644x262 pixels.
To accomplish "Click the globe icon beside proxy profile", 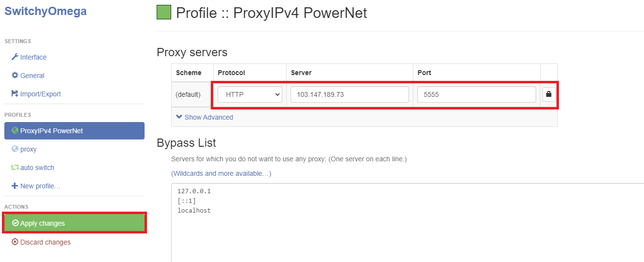I will point(15,149).
